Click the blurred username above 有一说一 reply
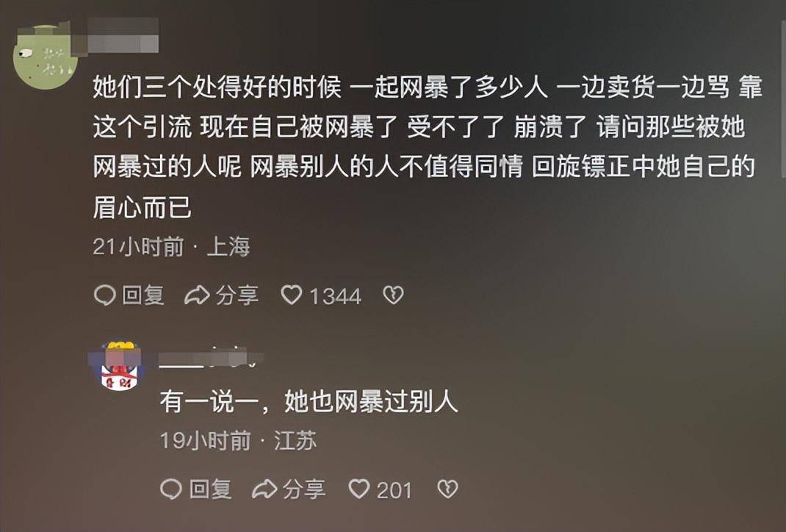Image resolution: width=786 pixels, height=532 pixels. 211,359
